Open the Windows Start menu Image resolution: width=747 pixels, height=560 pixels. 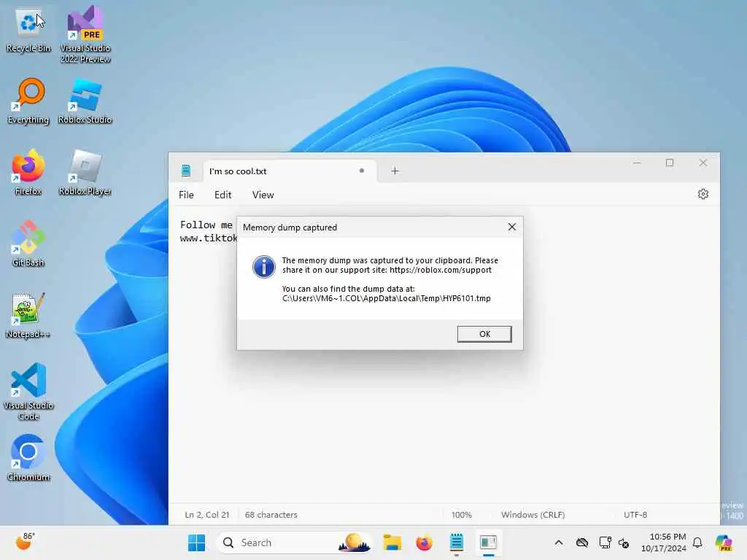click(x=196, y=542)
